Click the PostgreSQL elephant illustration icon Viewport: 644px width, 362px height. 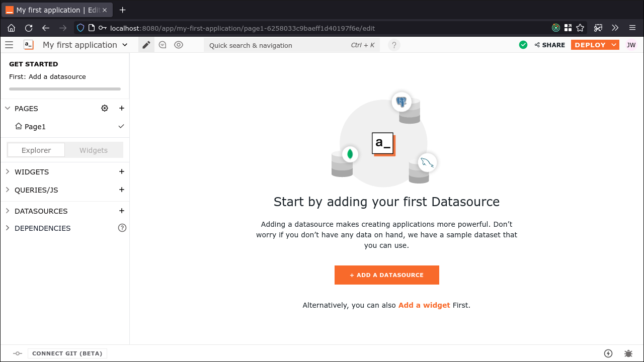[401, 102]
